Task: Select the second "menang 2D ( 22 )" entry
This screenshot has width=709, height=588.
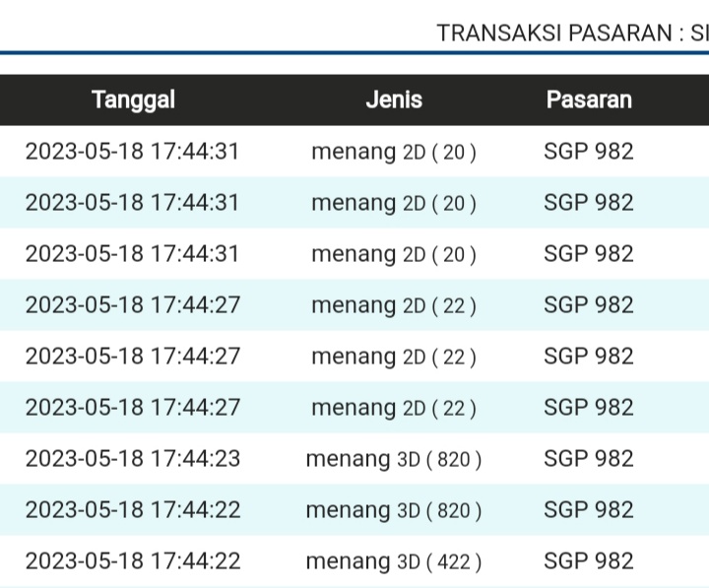Action: 394,357
